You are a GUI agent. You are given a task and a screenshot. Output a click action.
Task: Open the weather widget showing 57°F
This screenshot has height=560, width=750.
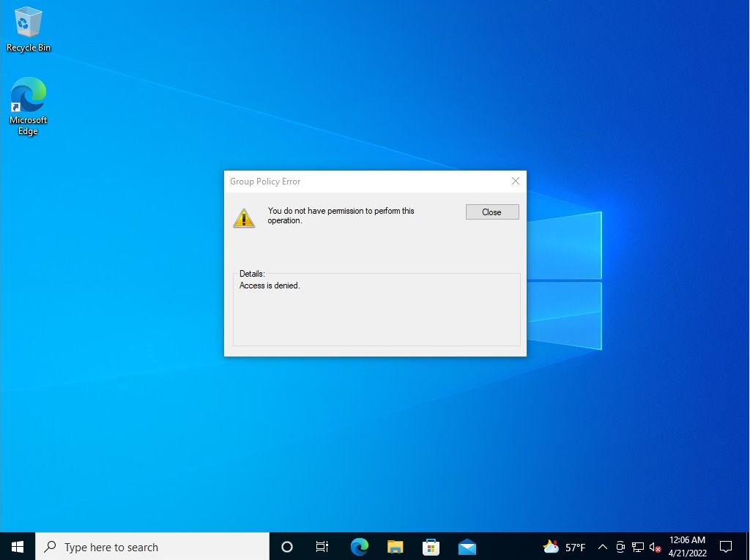pos(564,547)
